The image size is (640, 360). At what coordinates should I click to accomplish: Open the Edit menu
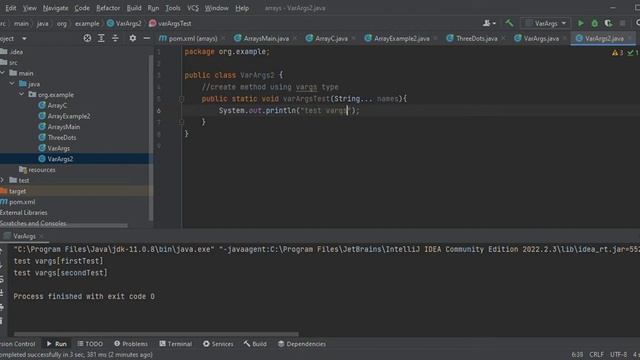[11, 8]
